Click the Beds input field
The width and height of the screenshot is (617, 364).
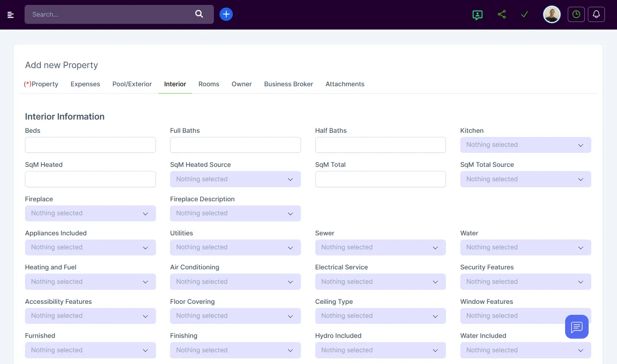click(x=90, y=145)
